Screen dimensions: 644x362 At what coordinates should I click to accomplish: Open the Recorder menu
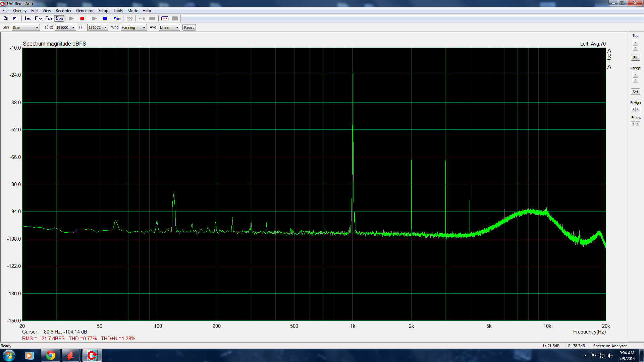click(x=63, y=11)
